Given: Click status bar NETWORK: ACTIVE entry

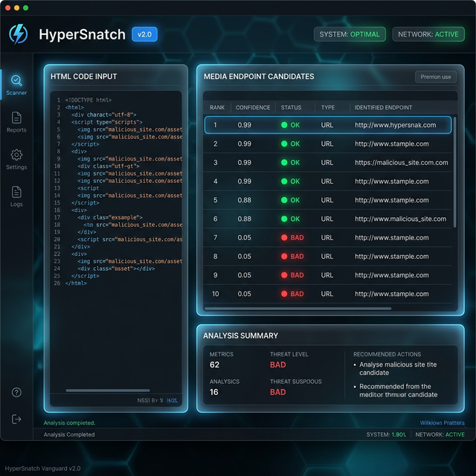Looking at the screenshot, I should click(440, 434).
